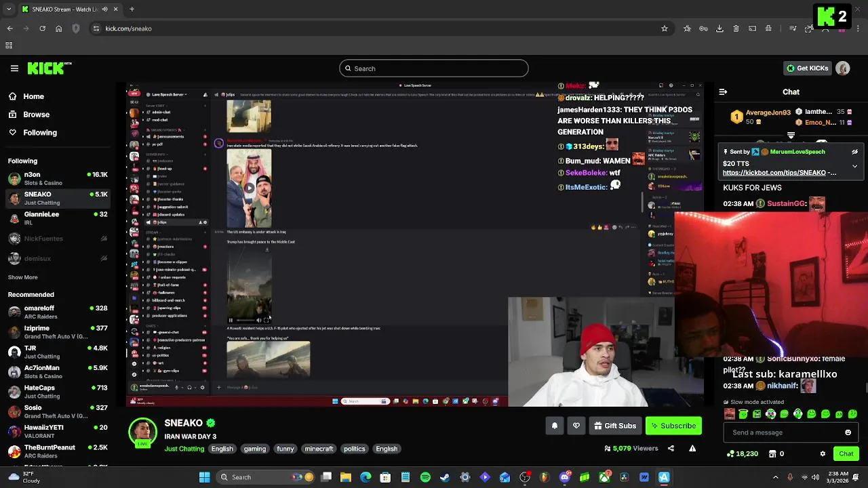Select the gaming tag
868x488 pixels.
255,449
